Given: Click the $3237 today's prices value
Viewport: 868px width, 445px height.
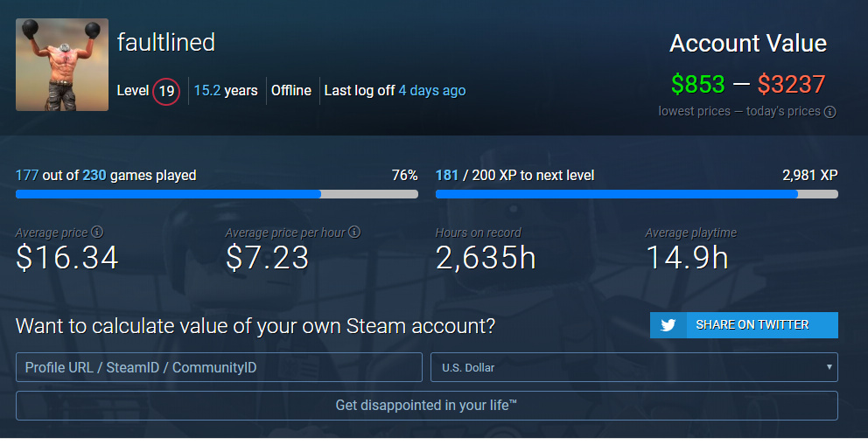Looking at the screenshot, I should [x=792, y=85].
